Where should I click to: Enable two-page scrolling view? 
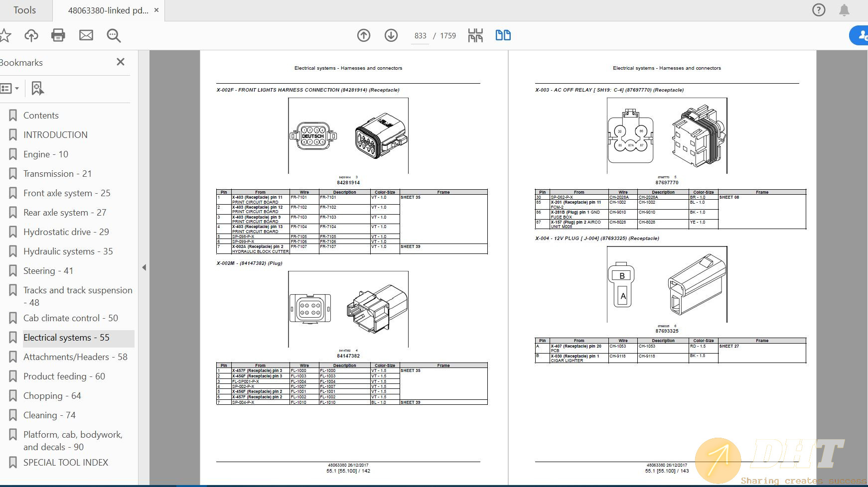(503, 35)
